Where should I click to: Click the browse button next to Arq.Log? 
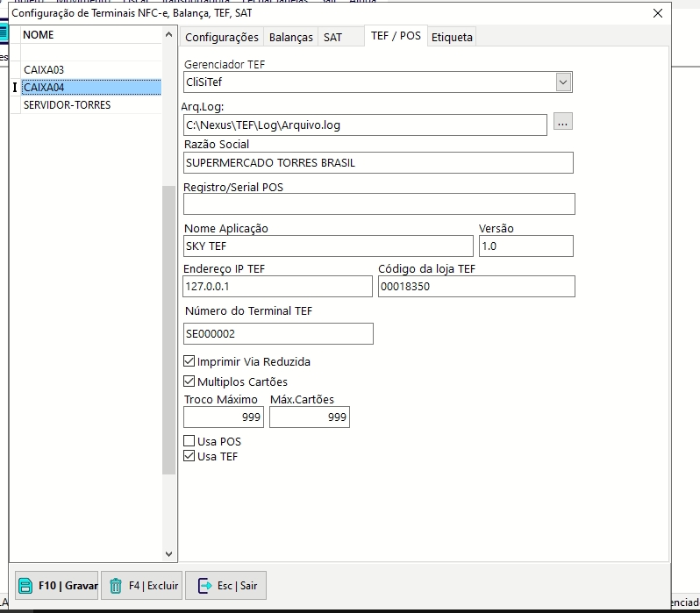point(562,123)
